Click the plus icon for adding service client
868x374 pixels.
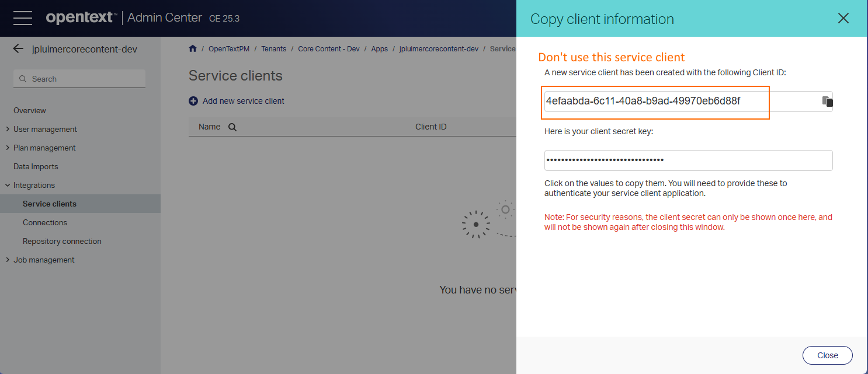pyautogui.click(x=193, y=101)
